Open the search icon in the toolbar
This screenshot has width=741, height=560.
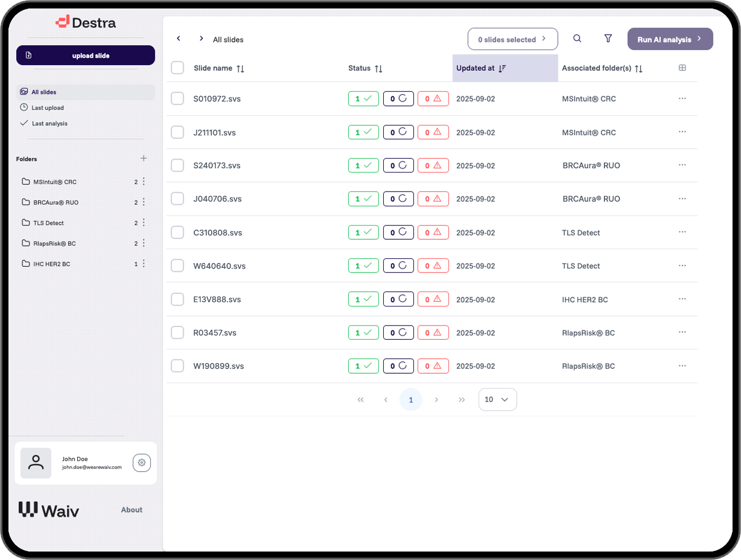tap(577, 39)
